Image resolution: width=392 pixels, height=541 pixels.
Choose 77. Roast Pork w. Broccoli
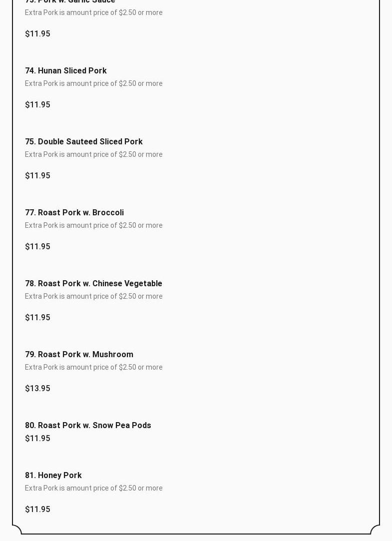[x=74, y=213]
